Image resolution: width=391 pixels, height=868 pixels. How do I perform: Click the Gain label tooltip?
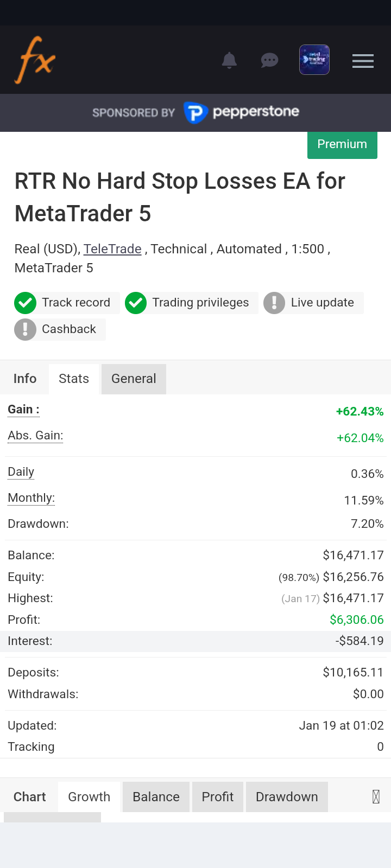[23, 410]
